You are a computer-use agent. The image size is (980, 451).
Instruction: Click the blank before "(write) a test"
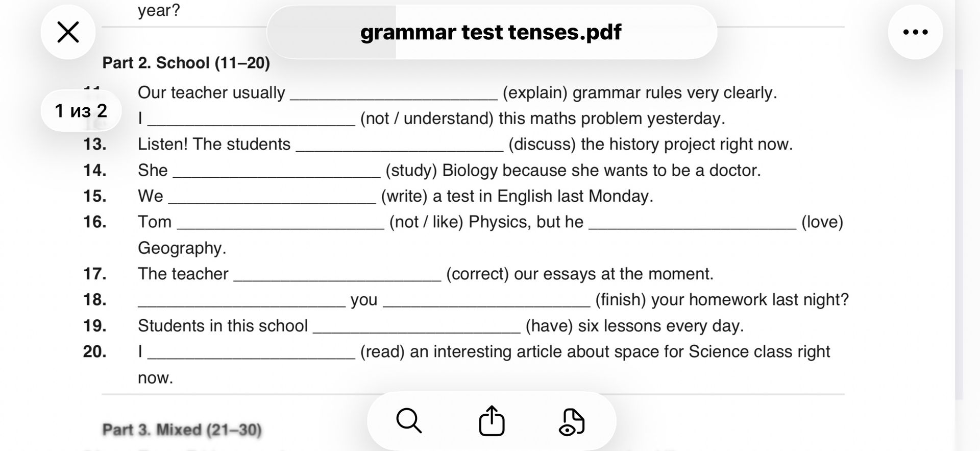(x=272, y=198)
